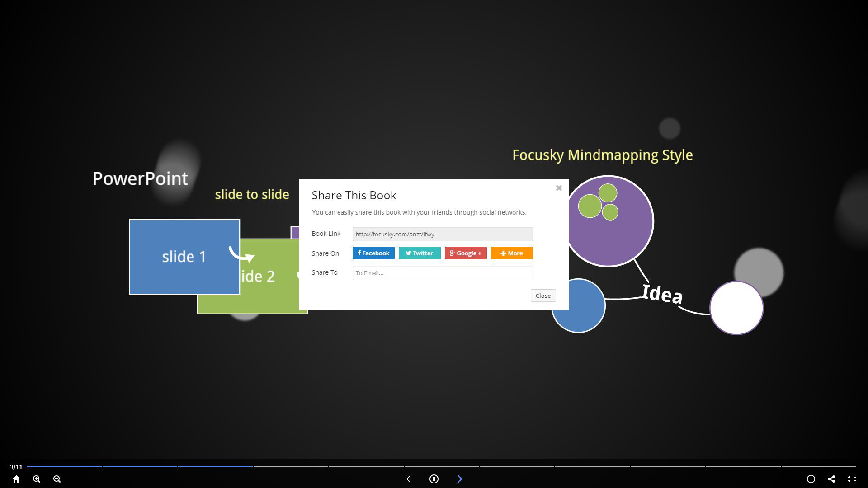The width and height of the screenshot is (868, 488).
Task: Jump to the first progress segment
Action: (64, 467)
